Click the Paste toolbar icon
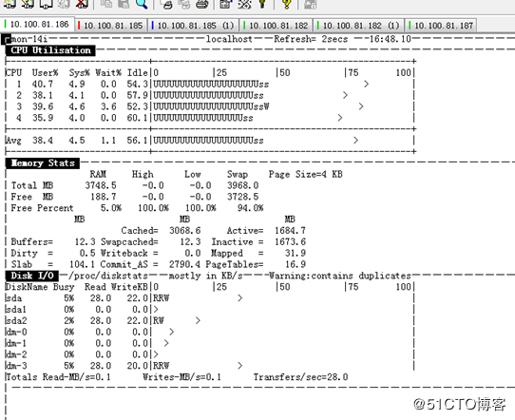 124,3
